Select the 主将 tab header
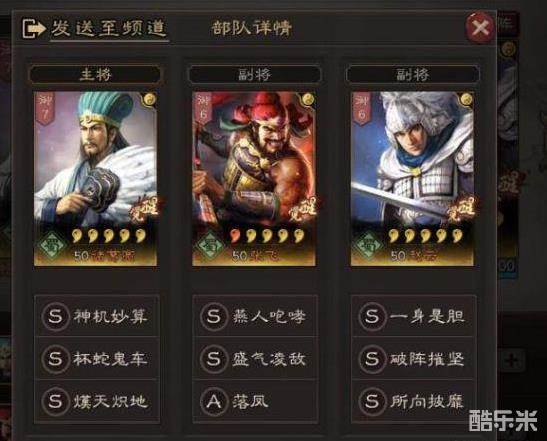This screenshot has width=547, height=441. [x=95, y=74]
